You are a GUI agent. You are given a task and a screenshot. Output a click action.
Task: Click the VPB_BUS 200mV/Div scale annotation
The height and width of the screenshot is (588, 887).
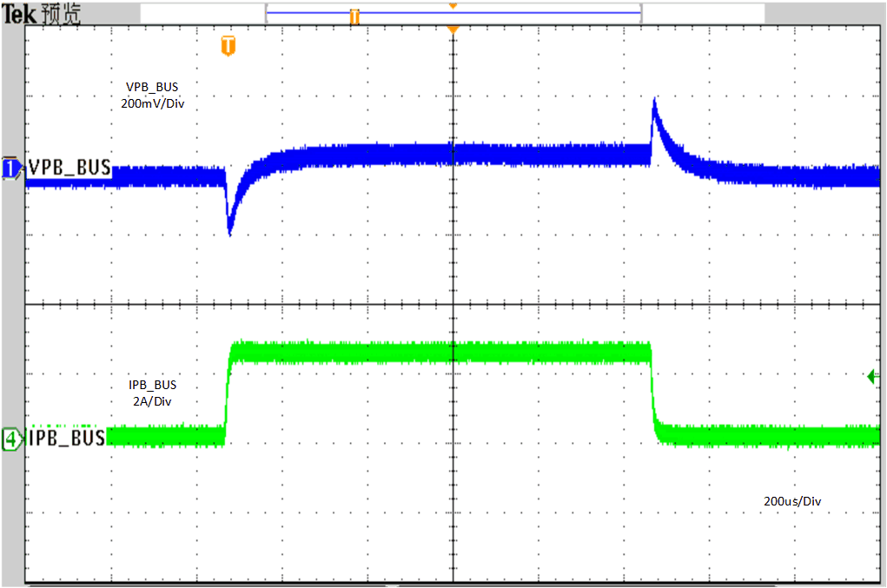point(153,95)
